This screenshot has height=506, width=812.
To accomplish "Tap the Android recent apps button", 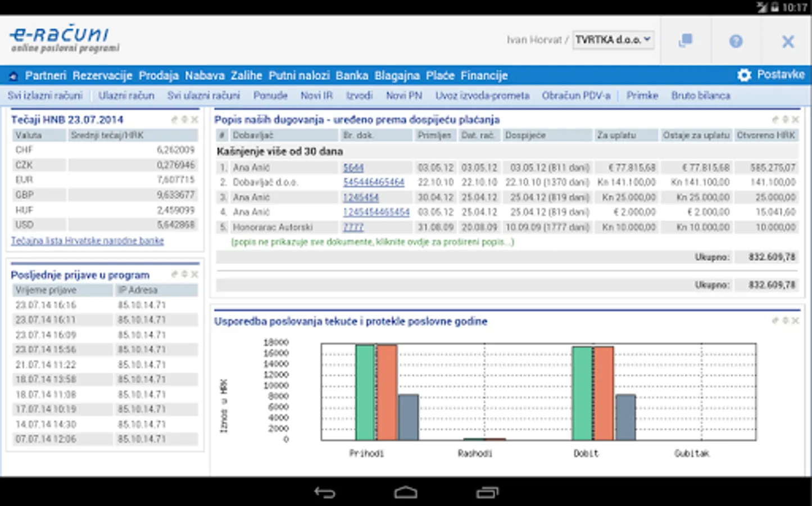I will point(487,493).
